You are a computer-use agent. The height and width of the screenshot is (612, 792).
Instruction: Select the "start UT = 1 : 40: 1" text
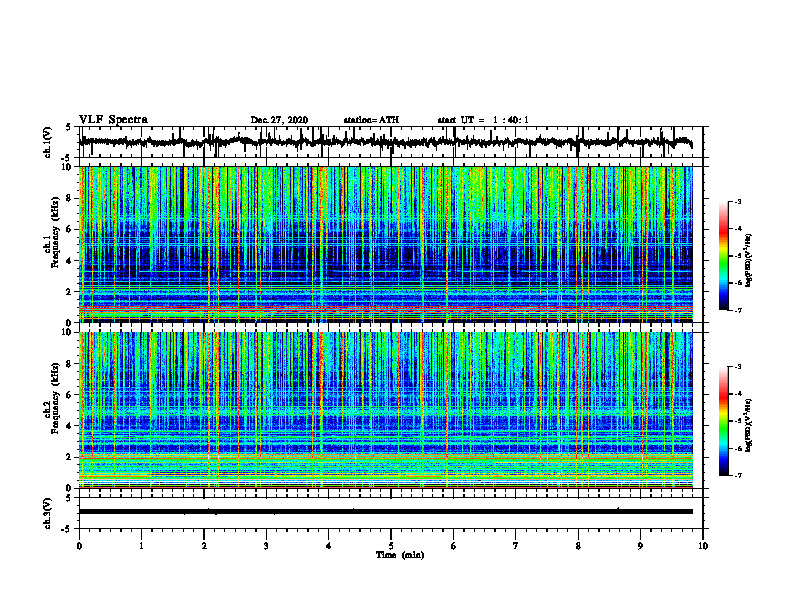[x=483, y=120]
